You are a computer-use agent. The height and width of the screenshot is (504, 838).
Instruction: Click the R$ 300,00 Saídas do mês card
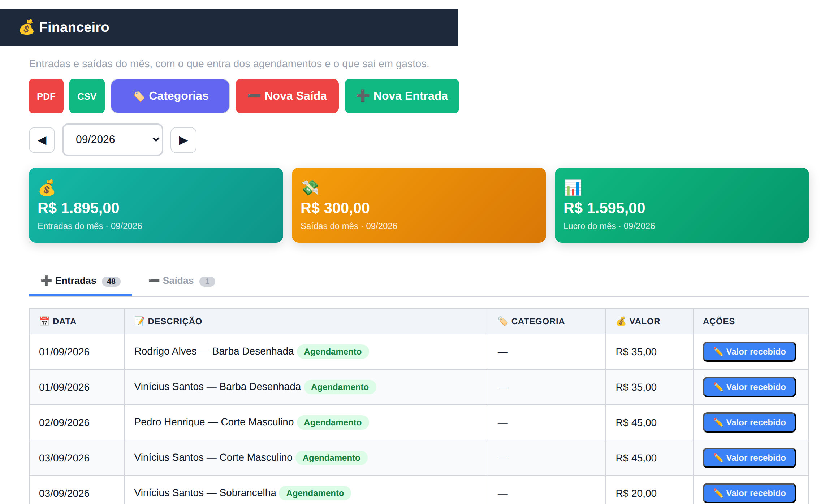point(419,205)
